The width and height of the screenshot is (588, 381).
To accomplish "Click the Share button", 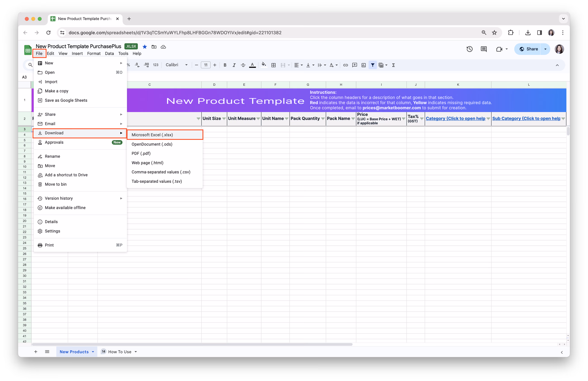I will coord(528,49).
